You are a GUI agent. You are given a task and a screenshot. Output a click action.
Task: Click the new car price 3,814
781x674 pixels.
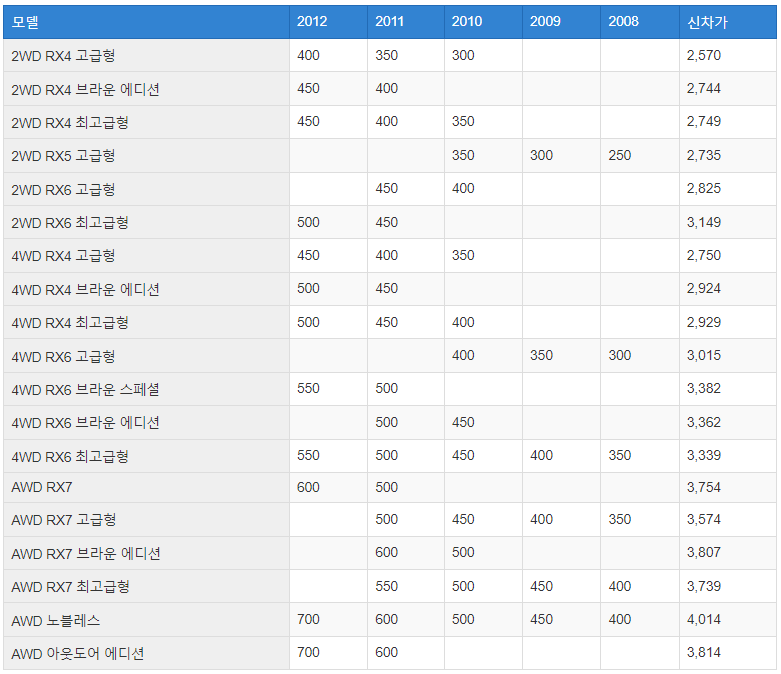(x=704, y=652)
